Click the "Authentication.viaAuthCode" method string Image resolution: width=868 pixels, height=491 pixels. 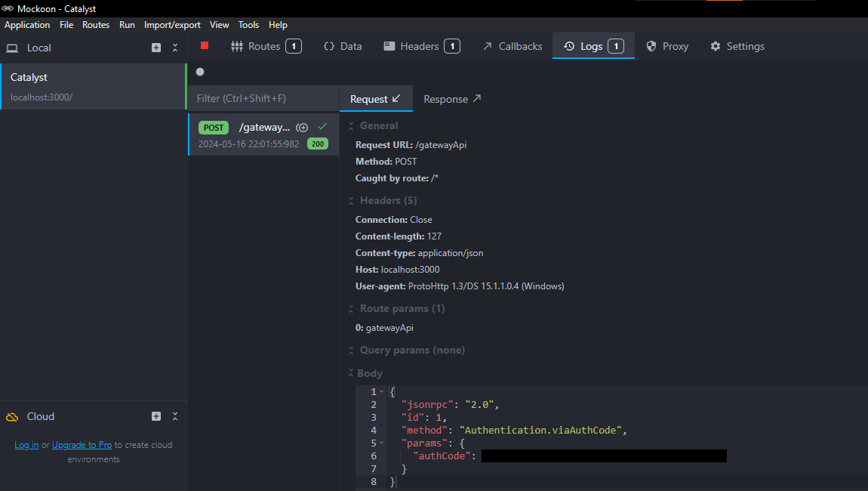540,430
